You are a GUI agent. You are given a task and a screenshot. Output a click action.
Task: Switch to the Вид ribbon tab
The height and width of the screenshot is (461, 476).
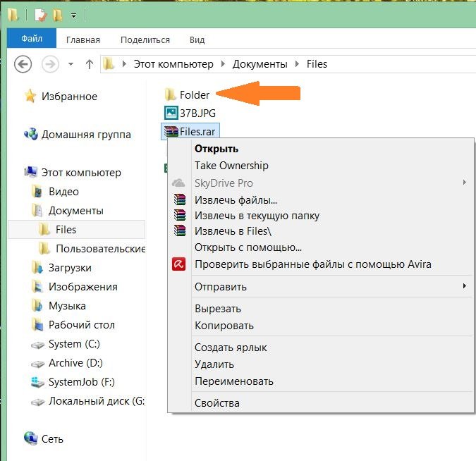coord(197,40)
